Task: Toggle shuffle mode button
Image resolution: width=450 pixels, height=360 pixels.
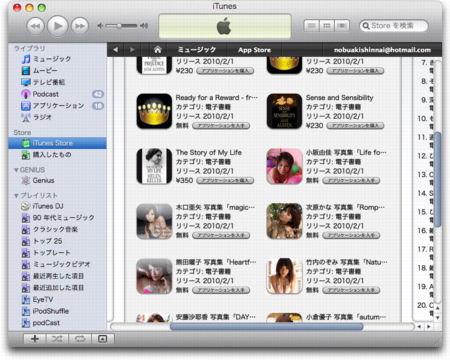Action: pos(57,339)
